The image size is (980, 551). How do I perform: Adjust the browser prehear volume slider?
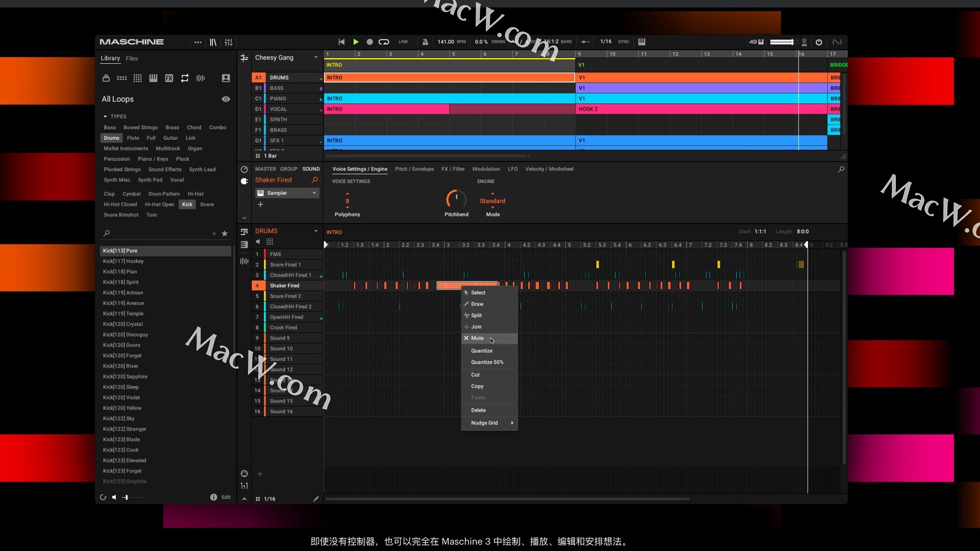pyautogui.click(x=133, y=497)
